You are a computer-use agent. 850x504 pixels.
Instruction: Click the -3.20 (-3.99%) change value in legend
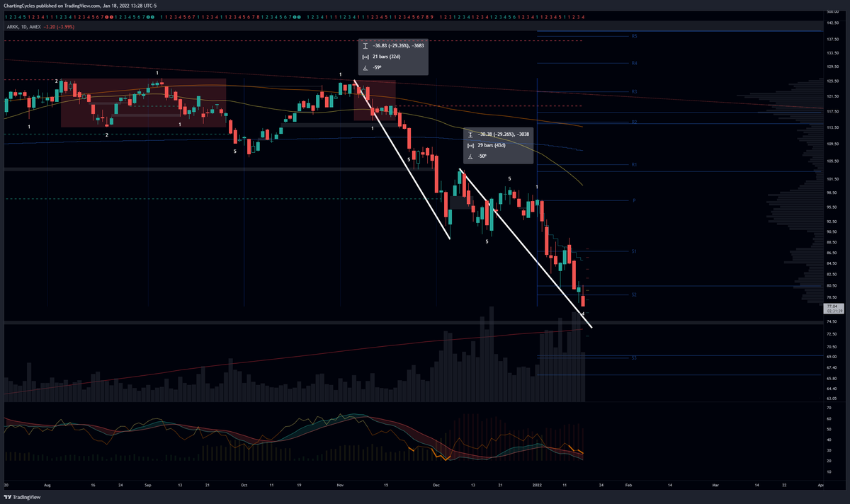point(60,28)
